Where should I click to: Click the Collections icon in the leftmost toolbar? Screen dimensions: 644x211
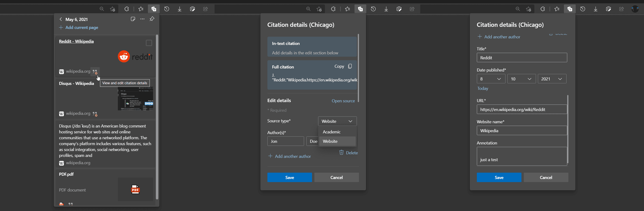pyautogui.click(x=154, y=9)
